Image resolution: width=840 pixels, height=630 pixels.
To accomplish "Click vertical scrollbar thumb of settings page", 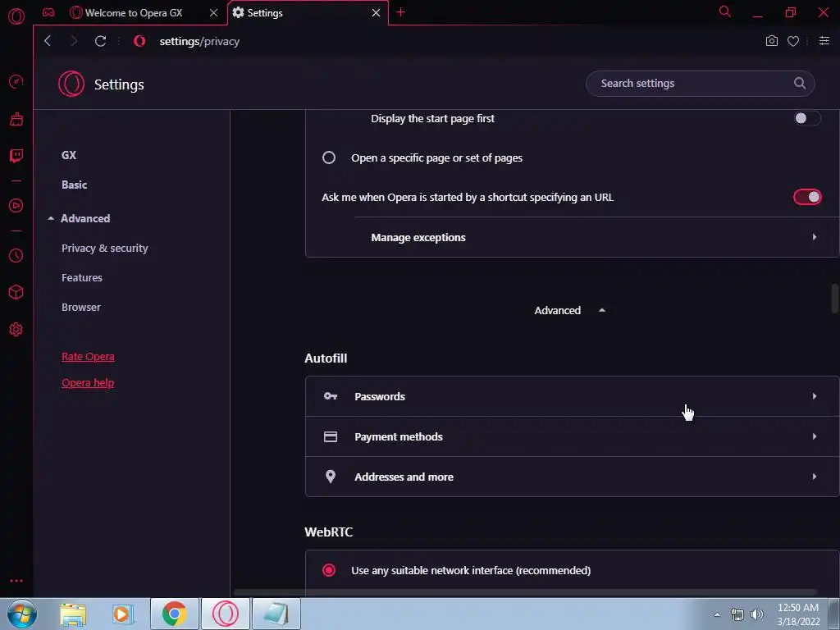I will coord(834,299).
